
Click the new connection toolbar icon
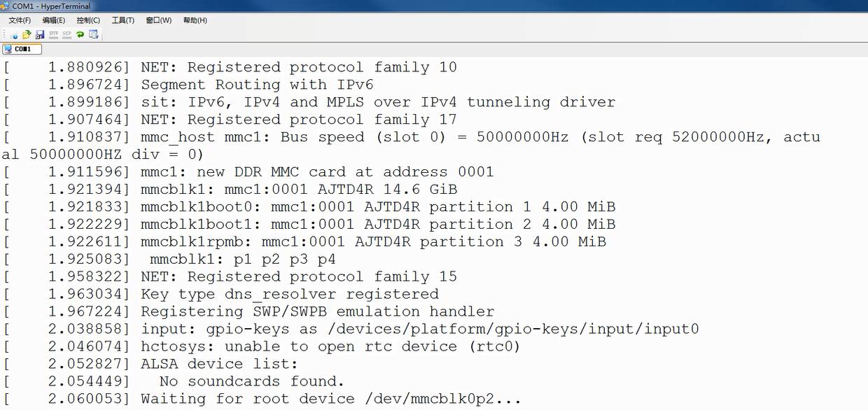[14, 34]
